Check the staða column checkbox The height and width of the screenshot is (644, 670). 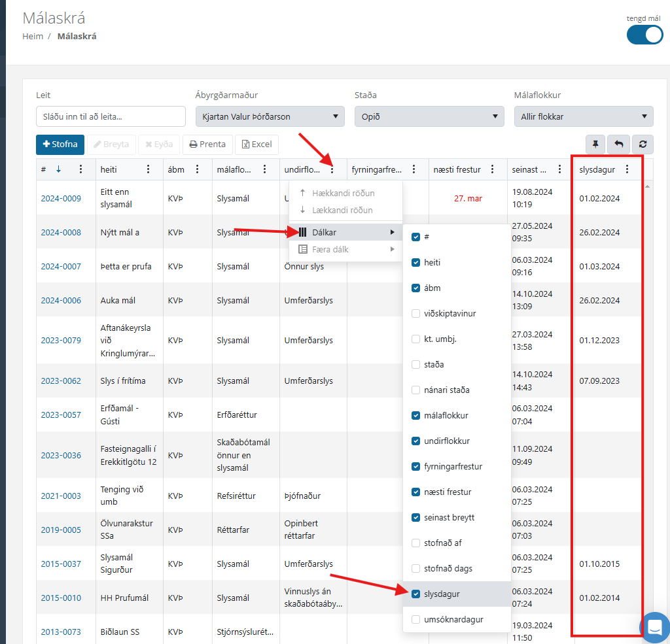point(415,364)
